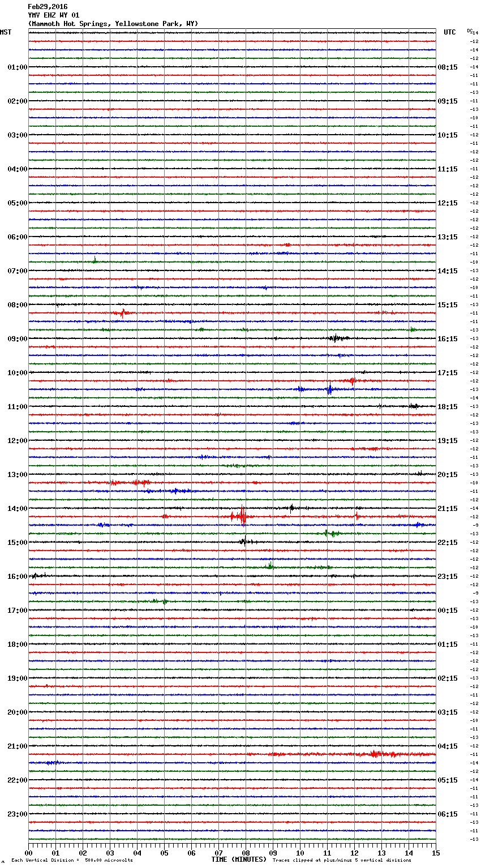
Task: Select the 06:00 MST hour label
Action: click(x=17, y=237)
